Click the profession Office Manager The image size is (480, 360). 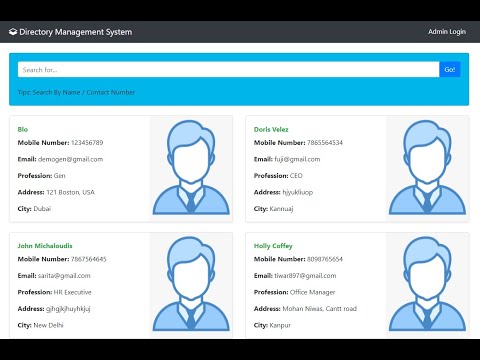(312, 292)
